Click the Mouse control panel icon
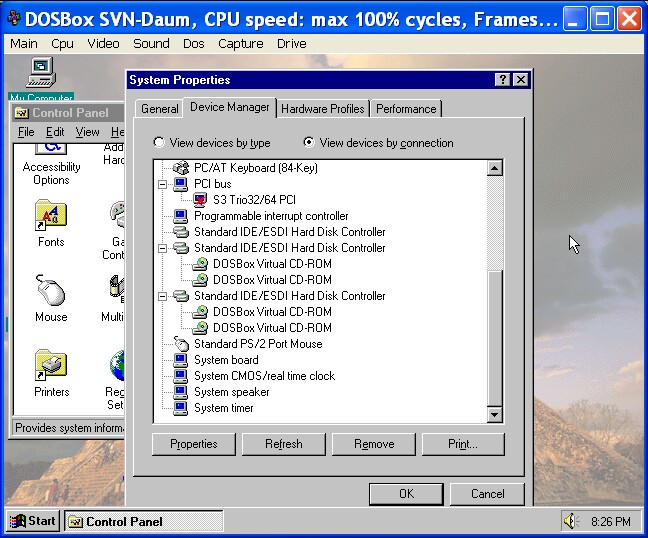648x538 pixels. (50, 291)
